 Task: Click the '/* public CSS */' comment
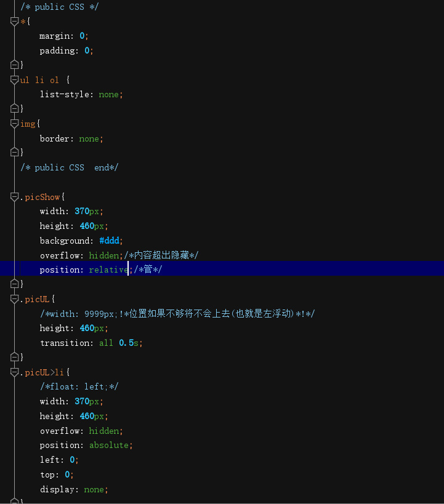click(60, 7)
